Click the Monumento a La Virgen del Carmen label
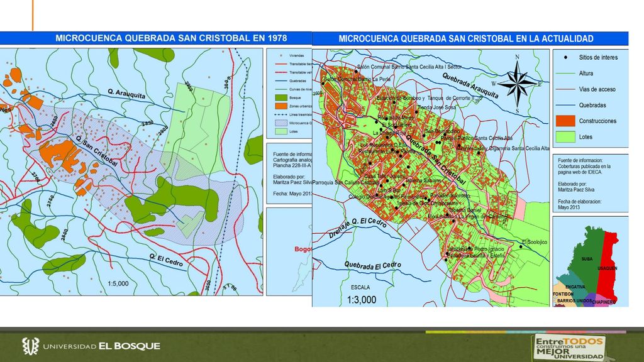This screenshot has height=362, width=644. (x=468, y=216)
